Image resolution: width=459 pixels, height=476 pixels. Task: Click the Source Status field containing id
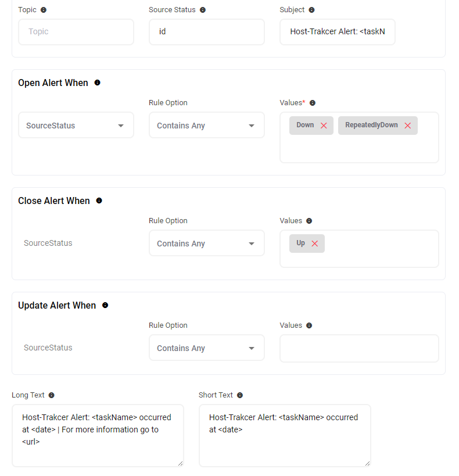pyautogui.click(x=207, y=32)
